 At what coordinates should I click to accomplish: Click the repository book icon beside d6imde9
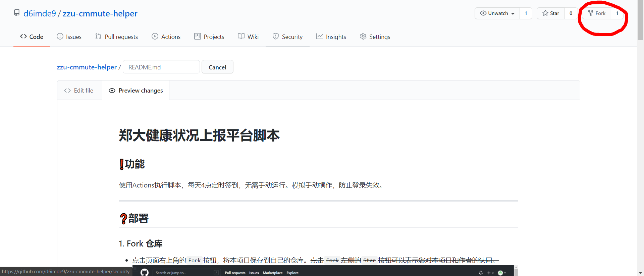[17, 13]
